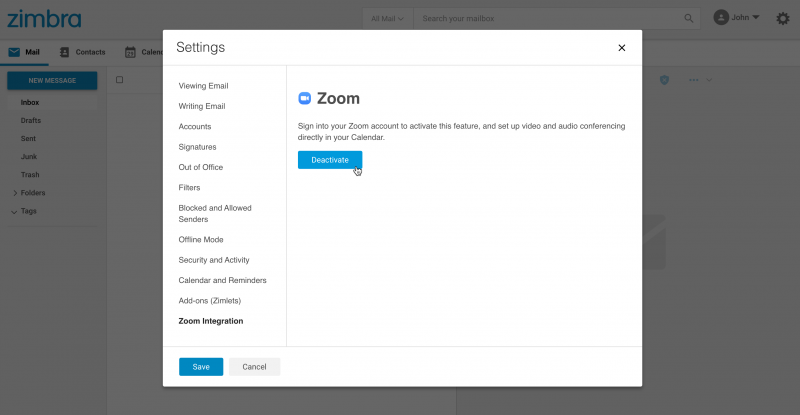Tick the select-all messages checkbox
The height and width of the screenshot is (415, 800).
(x=119, y=80)
